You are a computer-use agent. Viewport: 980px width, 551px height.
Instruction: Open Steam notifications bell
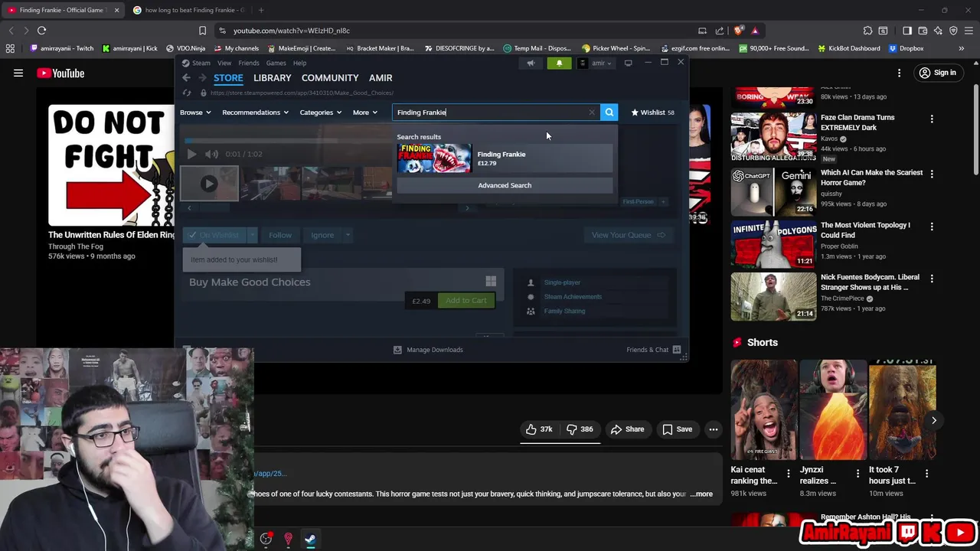(x=559, y=63)
